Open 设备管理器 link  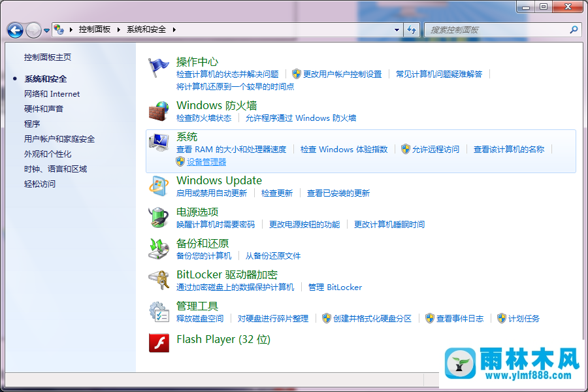point(206,161)
